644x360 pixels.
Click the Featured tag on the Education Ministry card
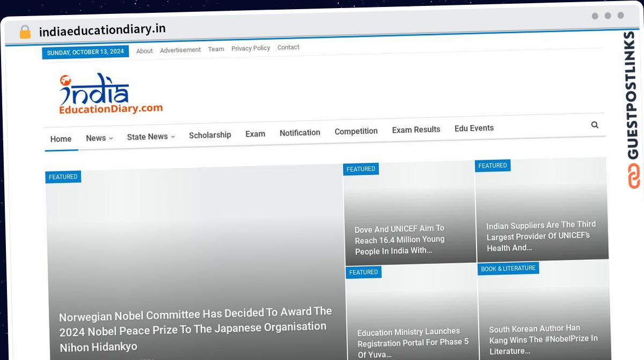pyautogui.click(x=363, y=272)
